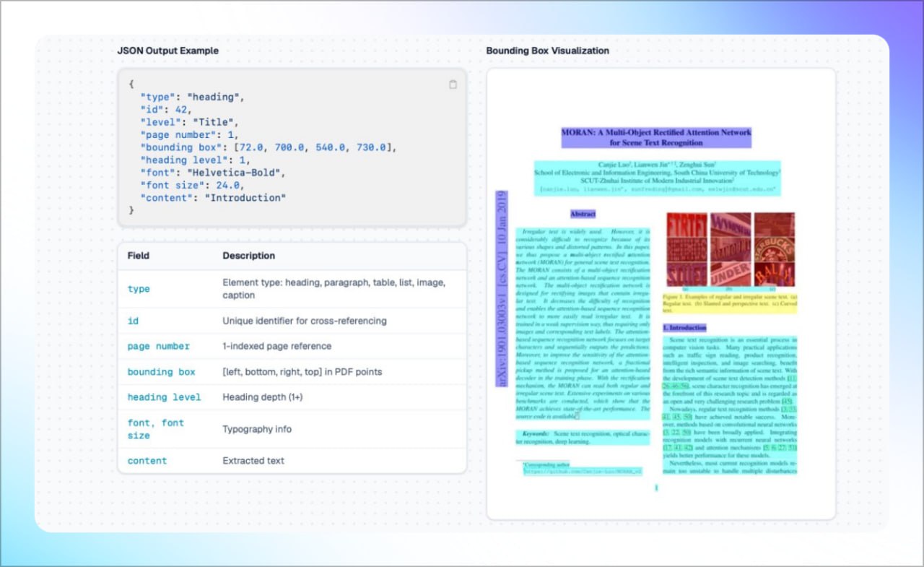Click the "Bounding Box Visualization" heading

point(547,51)
